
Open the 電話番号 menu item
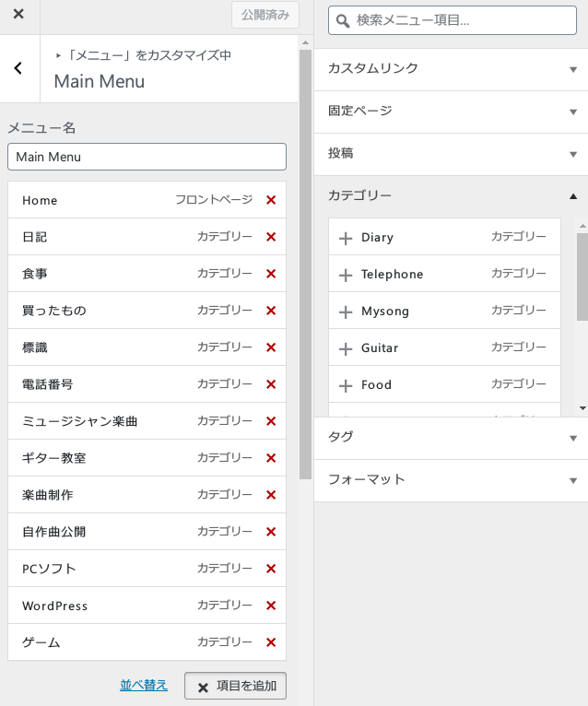tap(101, 384)
